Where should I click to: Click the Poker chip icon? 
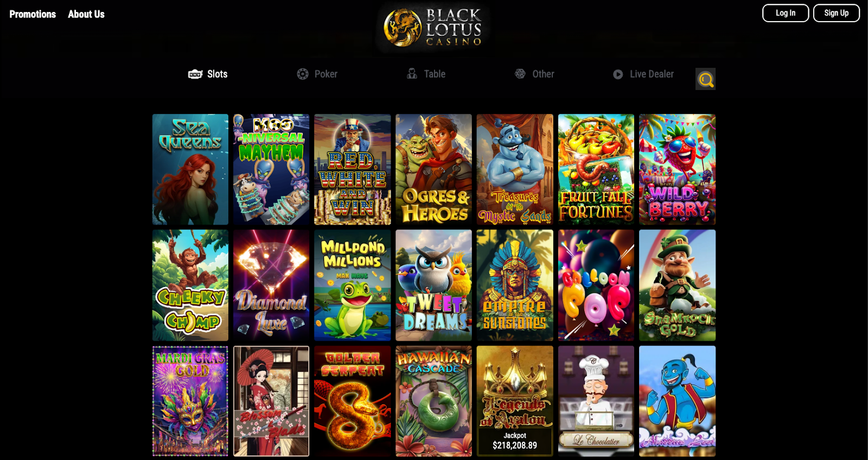[x=303, y=74]
